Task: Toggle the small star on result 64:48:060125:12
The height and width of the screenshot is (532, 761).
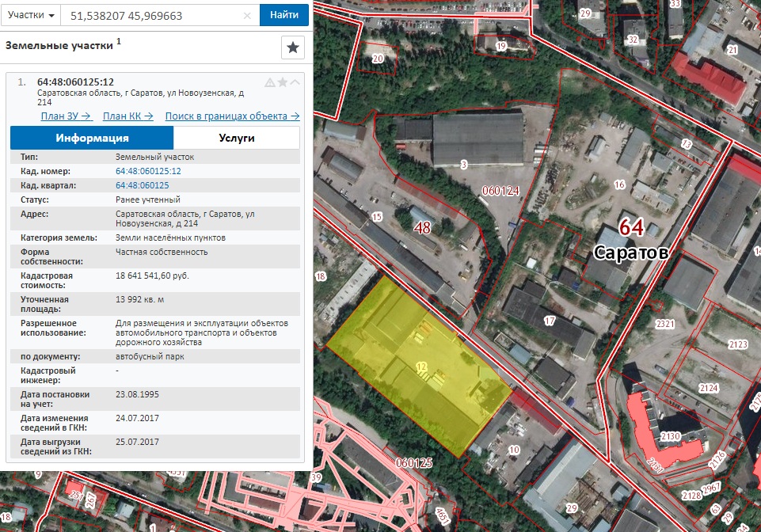Action: pos(283,82)
